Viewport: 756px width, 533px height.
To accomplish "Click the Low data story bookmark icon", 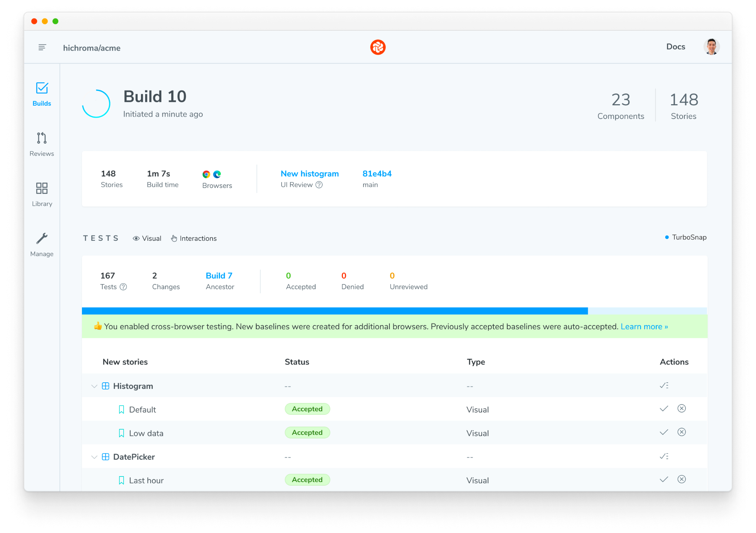I will coord(121,433).
